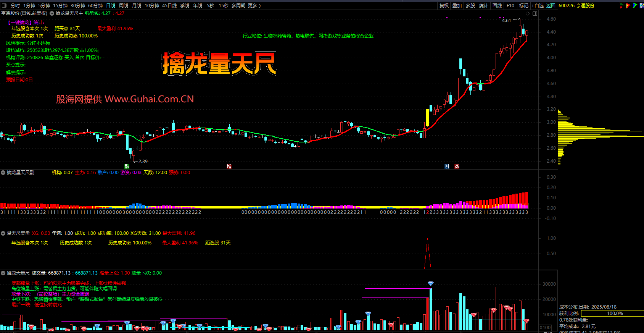Click the 历史成功率 100.00% text in main chart
Viewport: 644px width, 333px height.
(x=76, y=36)
